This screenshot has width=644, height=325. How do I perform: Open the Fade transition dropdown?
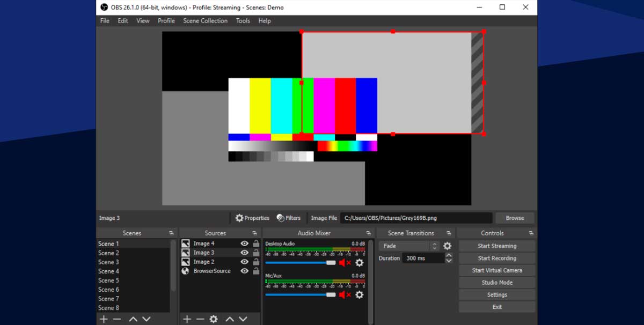coord(409,246)
